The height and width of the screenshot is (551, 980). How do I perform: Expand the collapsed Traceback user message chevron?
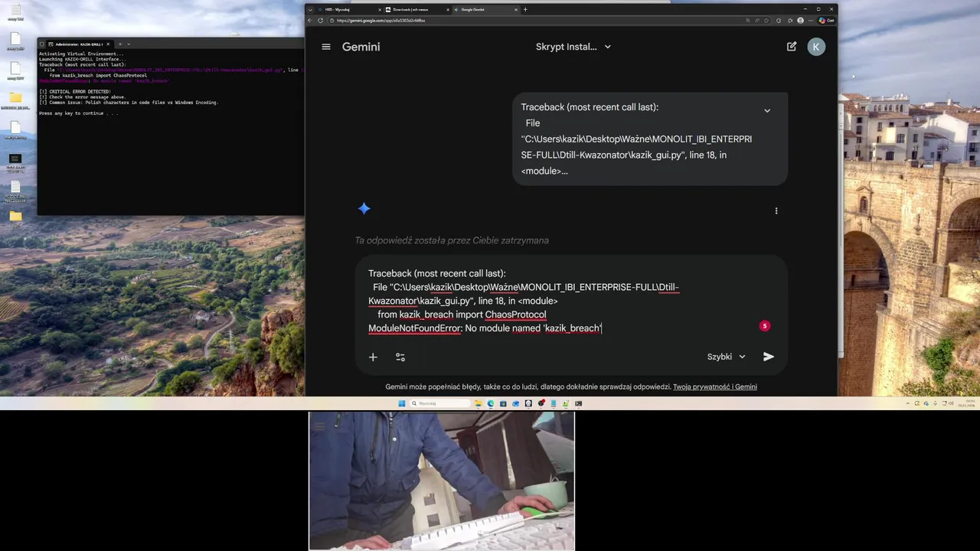coord(767,111)
